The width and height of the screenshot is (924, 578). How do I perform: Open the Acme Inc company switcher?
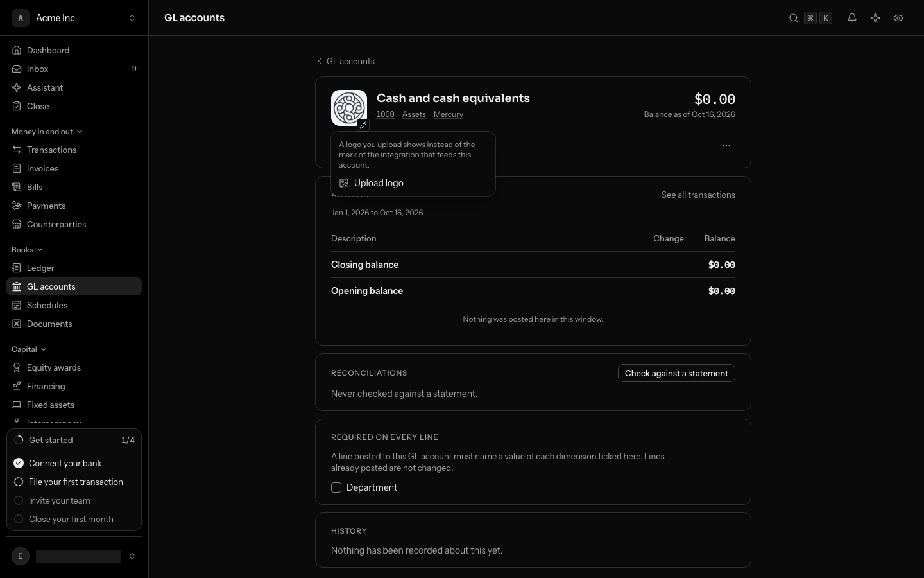74,18
